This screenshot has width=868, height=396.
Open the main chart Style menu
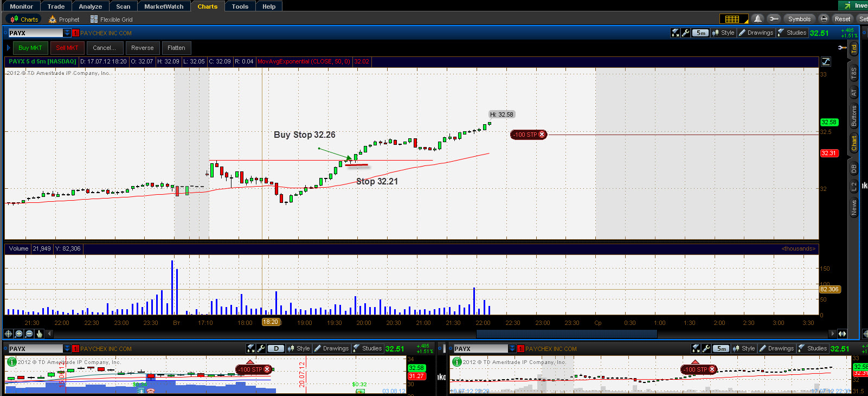click(x=723, y=33)
